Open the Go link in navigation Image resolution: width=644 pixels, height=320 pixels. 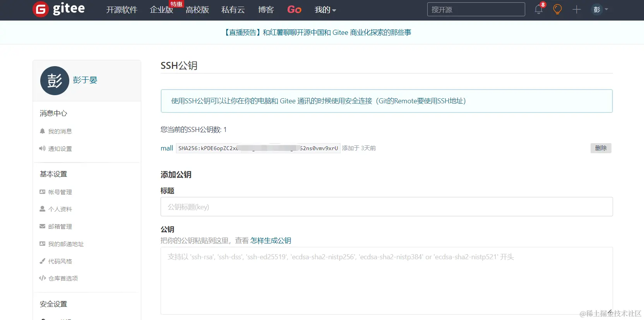pyautogui.click(x=294, y=10)
